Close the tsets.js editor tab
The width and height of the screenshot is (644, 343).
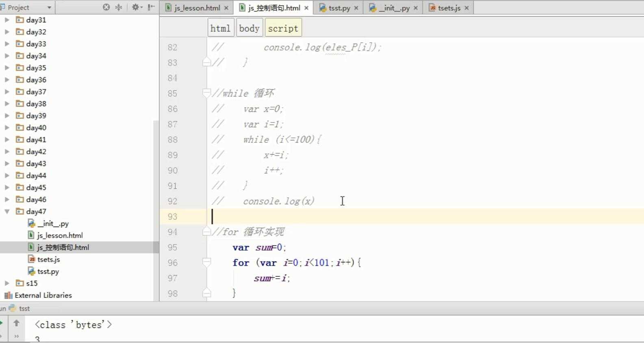point(466,8)
